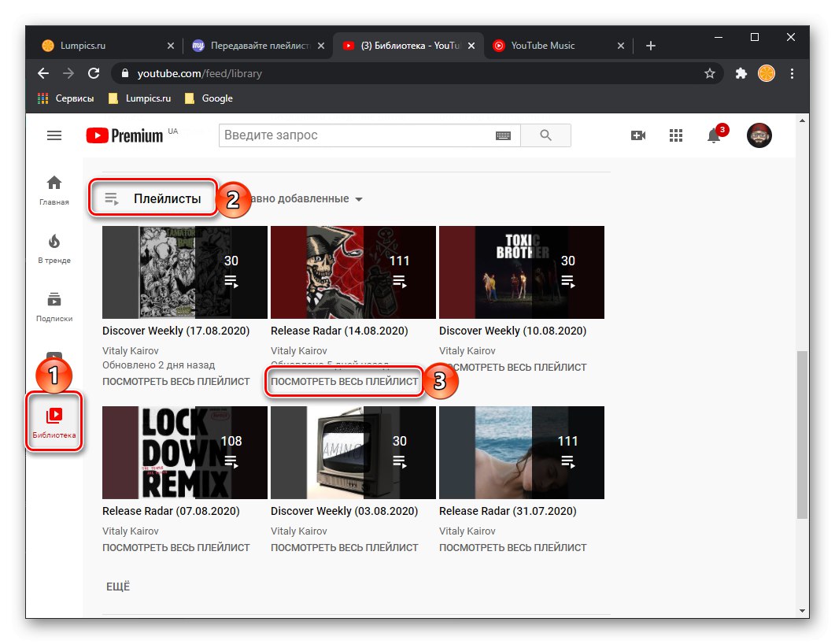Close the Lumpics.ru tab

(x=171, y=46)
